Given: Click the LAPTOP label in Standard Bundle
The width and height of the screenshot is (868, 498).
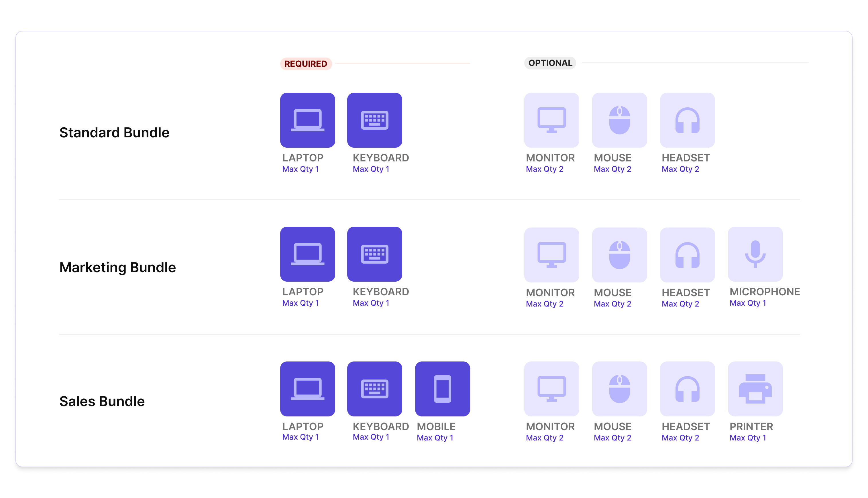Looking at the screenshot, I should (303, 158).
